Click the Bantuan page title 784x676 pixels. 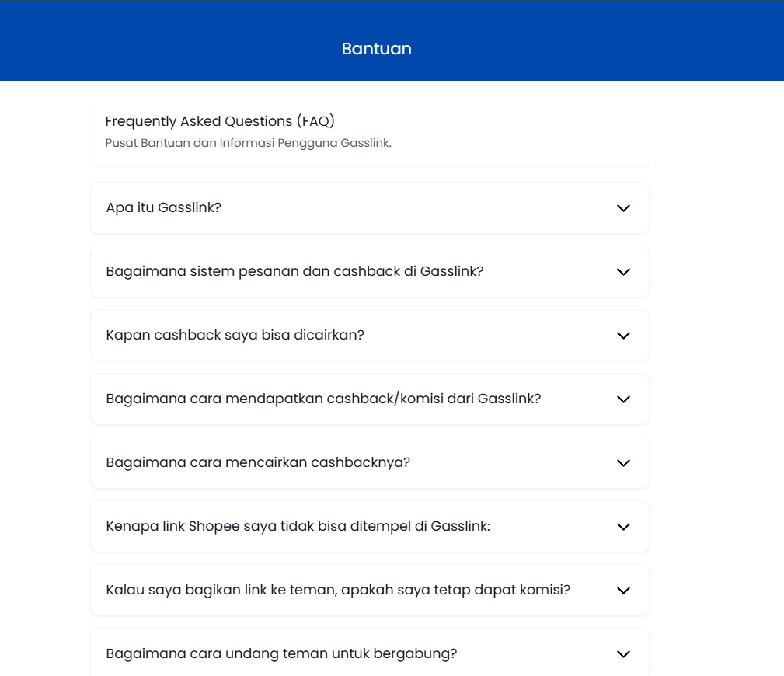click(376, 49)
